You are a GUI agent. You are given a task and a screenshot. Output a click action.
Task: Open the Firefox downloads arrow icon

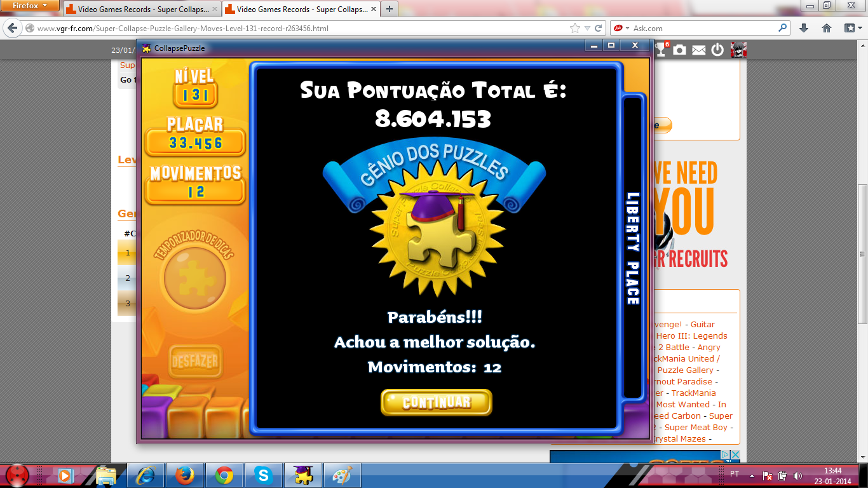(804, 28)
